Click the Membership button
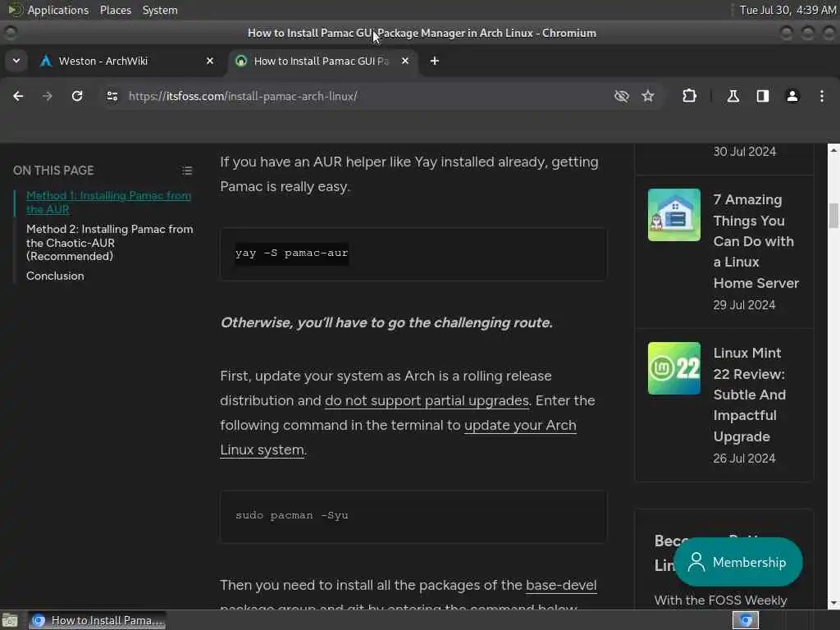This screenshot has width=840, height=630. pyautogui.click(x=738, y=562)
